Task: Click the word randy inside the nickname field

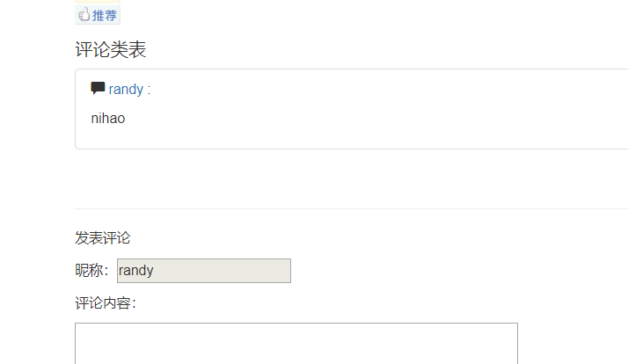Action: pyautogui.click(x=136, y=271)
